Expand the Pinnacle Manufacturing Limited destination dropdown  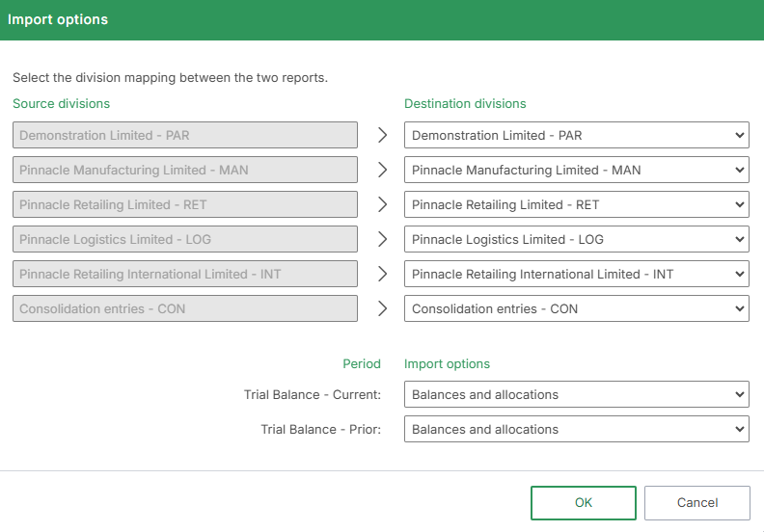click(576, 170)
